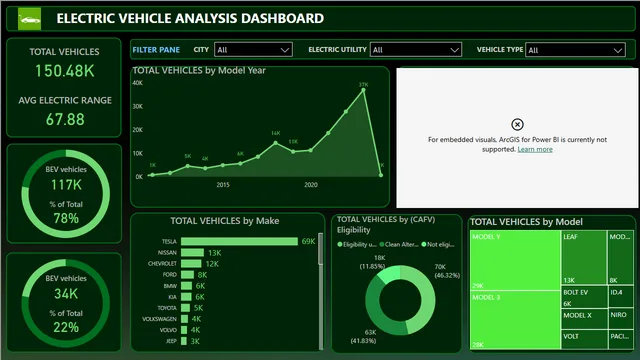Viewport: 640px width, 360px height.
Task: Select the CHEVROLET bar in Make chart
Action: [x=191, y=264]
